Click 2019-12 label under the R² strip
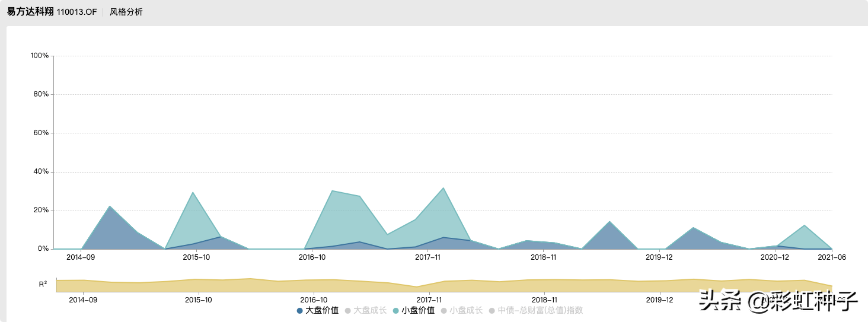Viewport: 868px width, 322px height. [659, 300]
